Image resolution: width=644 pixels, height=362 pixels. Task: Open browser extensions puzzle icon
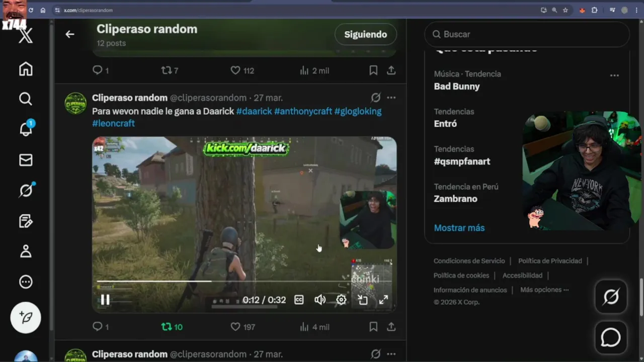(x=595, y=10)
